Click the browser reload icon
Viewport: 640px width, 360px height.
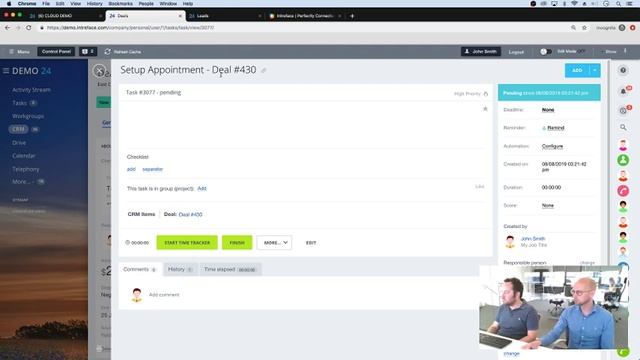[x=29, y=27]
